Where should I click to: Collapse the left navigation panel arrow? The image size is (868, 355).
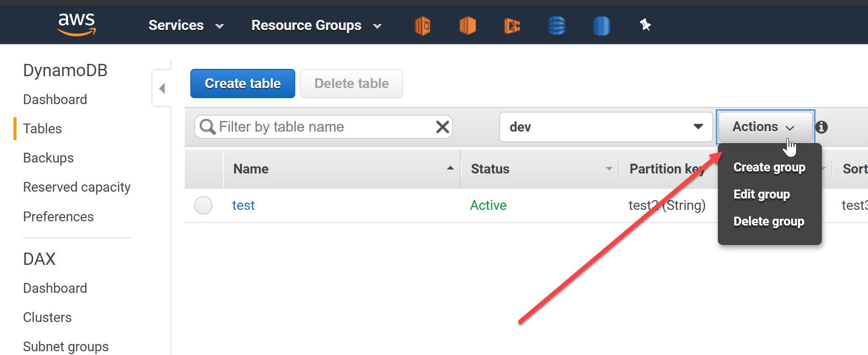tap(162, 88)
